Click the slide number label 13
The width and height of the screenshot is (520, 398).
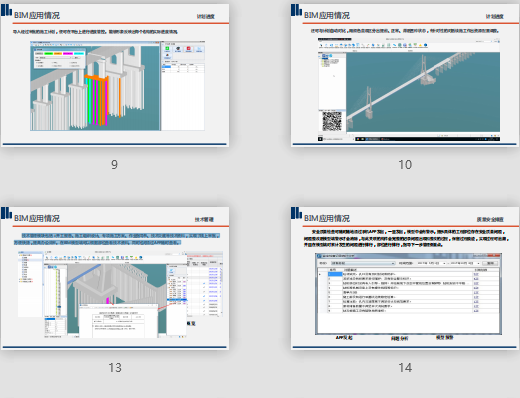tap(115, 368)
